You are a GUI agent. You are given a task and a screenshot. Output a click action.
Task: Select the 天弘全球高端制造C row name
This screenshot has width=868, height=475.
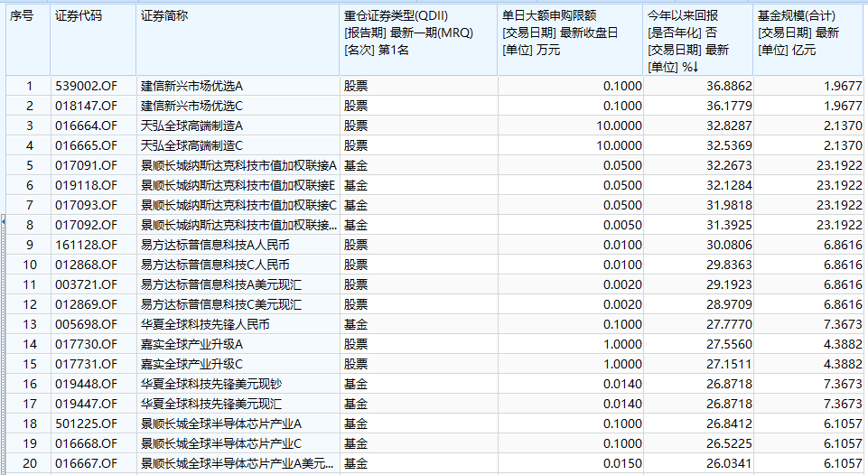coord(192,145)
